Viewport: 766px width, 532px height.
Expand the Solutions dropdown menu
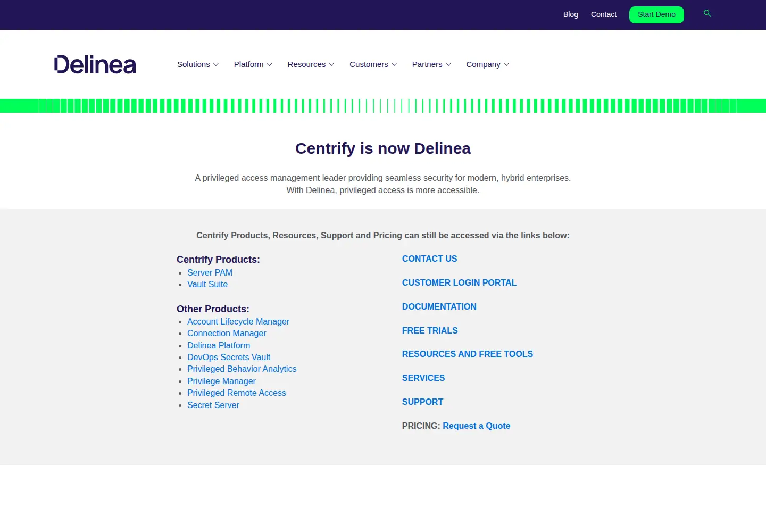pos(198,64)
